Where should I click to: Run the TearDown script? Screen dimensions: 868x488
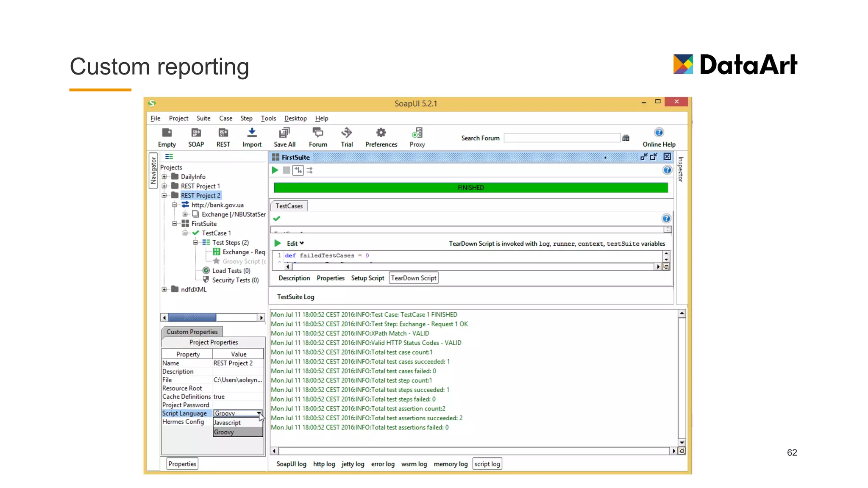278,243
